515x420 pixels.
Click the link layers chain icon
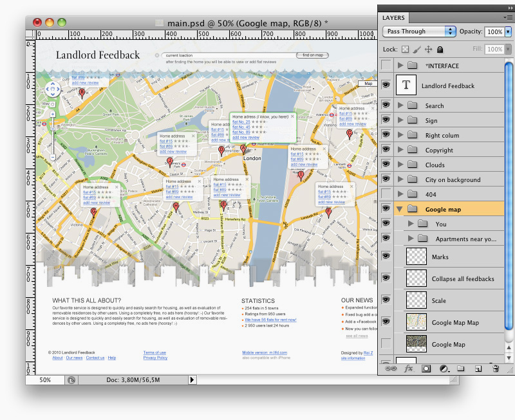[391, 369]
